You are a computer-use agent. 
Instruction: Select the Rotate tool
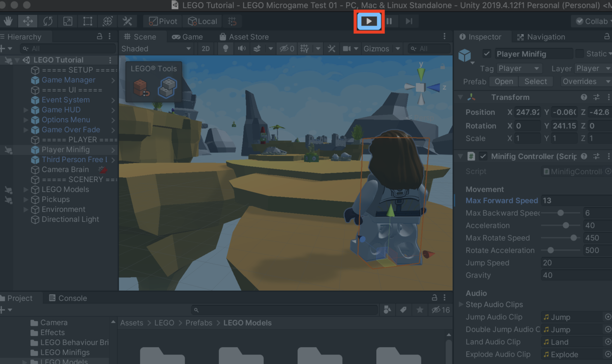click(x=48, y=21)
